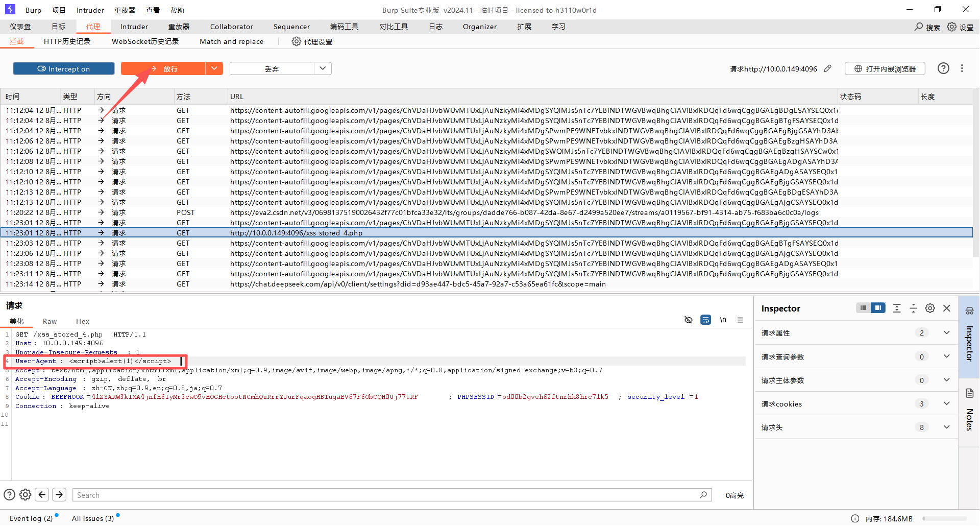Toggle the Intercept on button
980x526 pixels.
coord(64,68)
